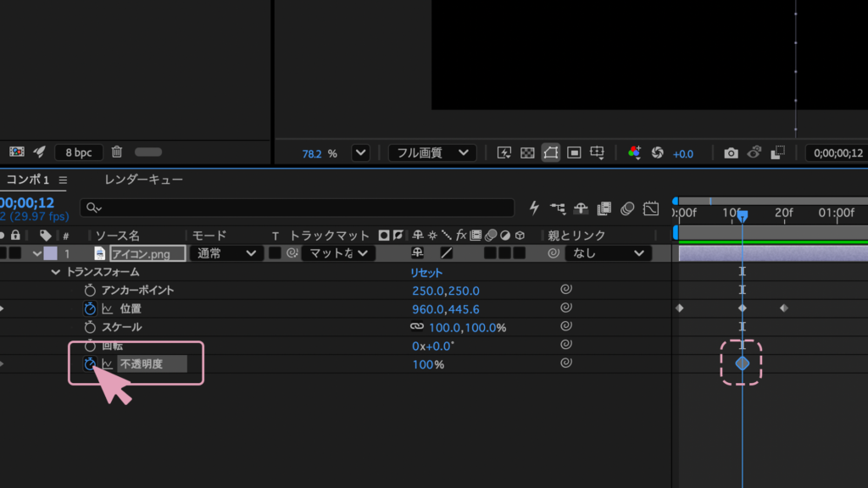Click the timeline layer search field
Viewport: 868px width, 488px height.
pyautogui.click(x=298, y=208)
